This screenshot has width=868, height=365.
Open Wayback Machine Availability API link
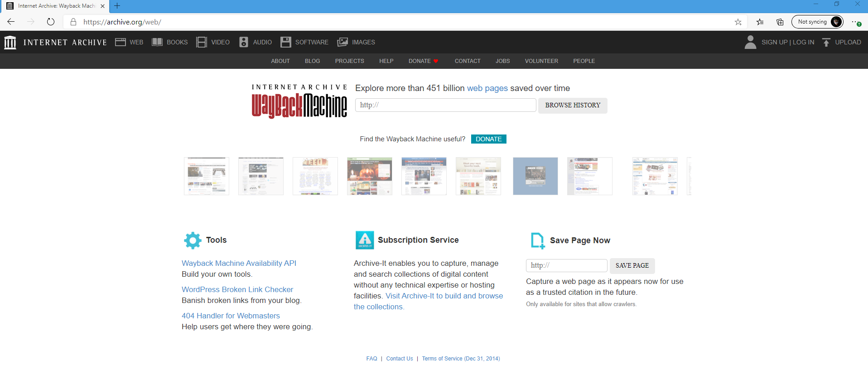point(239,263)
